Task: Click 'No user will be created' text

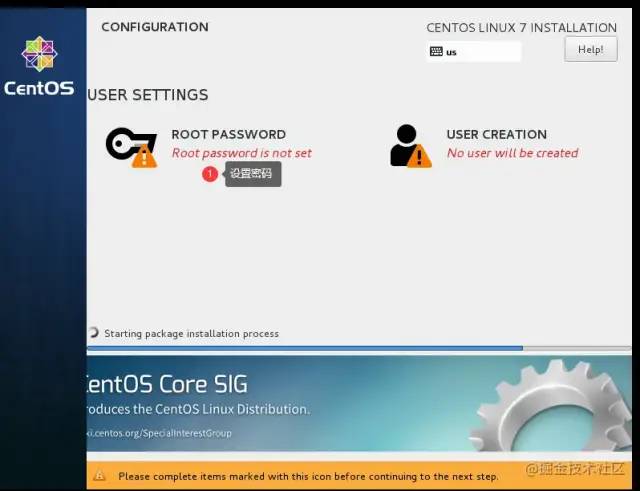Action: [512, 153]
